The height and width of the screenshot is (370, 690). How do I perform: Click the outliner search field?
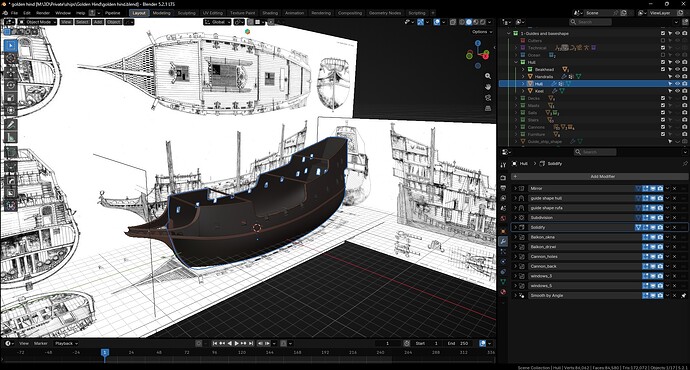point(590,22)
